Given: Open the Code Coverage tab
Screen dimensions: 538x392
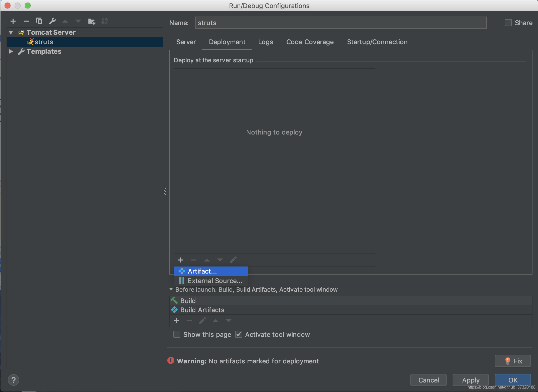Looking at the screenshot, I should (310, 42).
